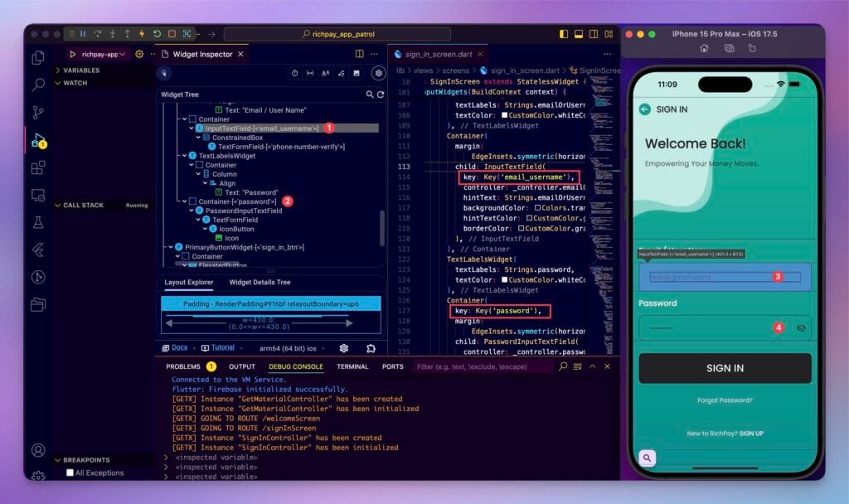Viewport: 849px width, 504px height.
Task: Toggle primary sidebar layout icon in title bar
Action: [564, 33]
